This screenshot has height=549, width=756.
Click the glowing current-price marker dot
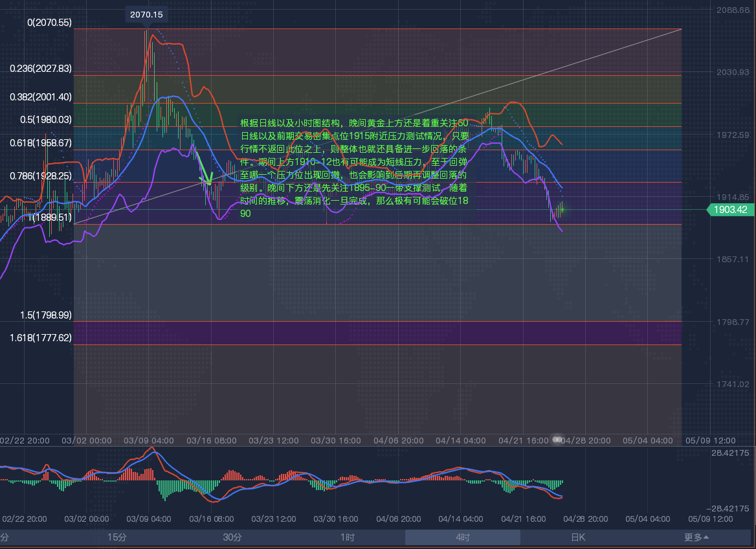point(561,208)
